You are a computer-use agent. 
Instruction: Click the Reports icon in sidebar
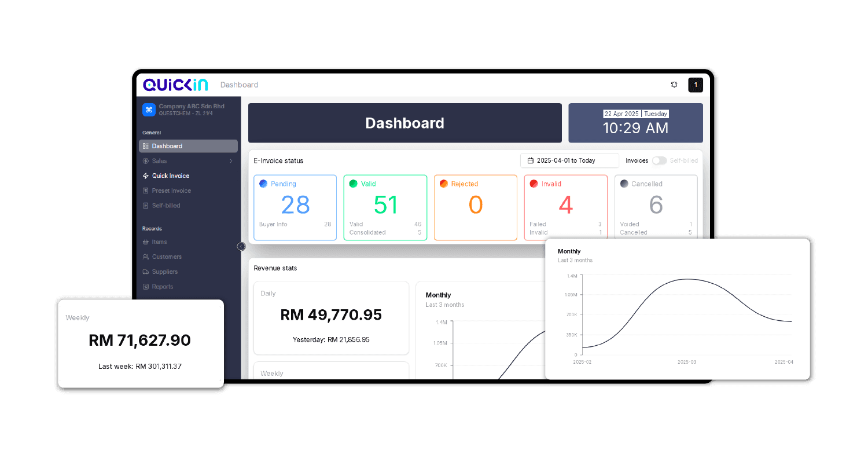click(x=146, y=287)
